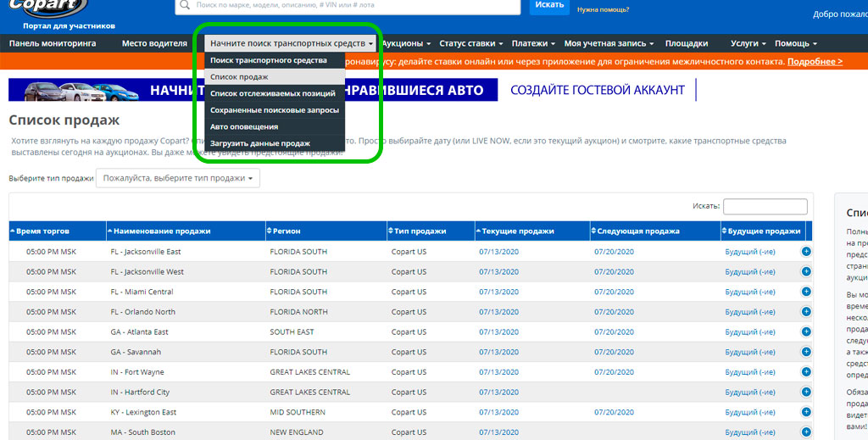Expand plus icon for FL - Jacksonville East row
Viewport: 868px width, 440px height.
tap(806, 252)
